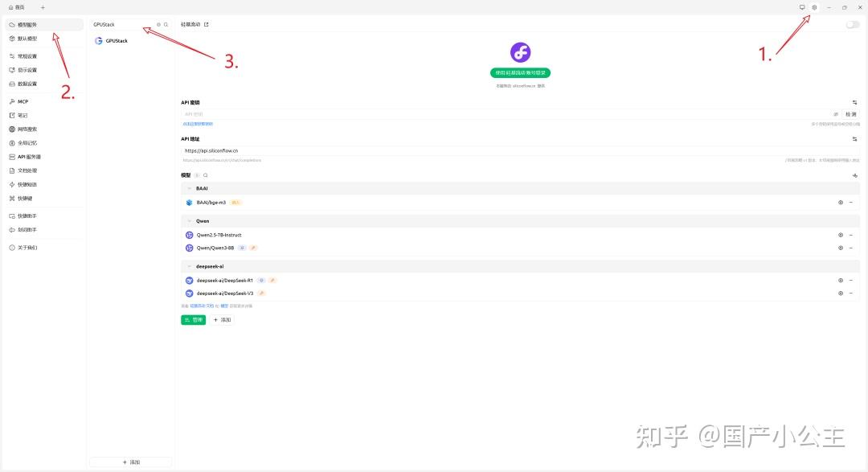Open 数据设置 settings section
Viewport: 868px width, 472px height.
(x=44, y=84)
